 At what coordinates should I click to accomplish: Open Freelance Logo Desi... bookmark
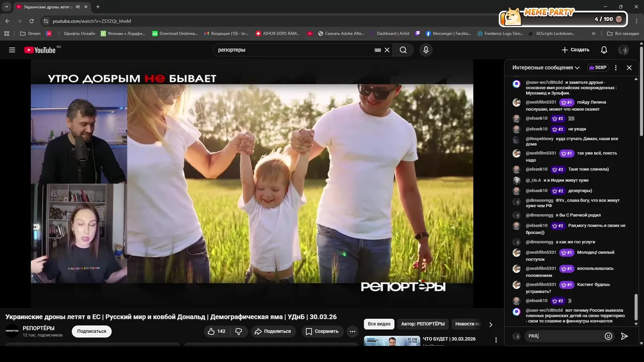coord(500,34)
